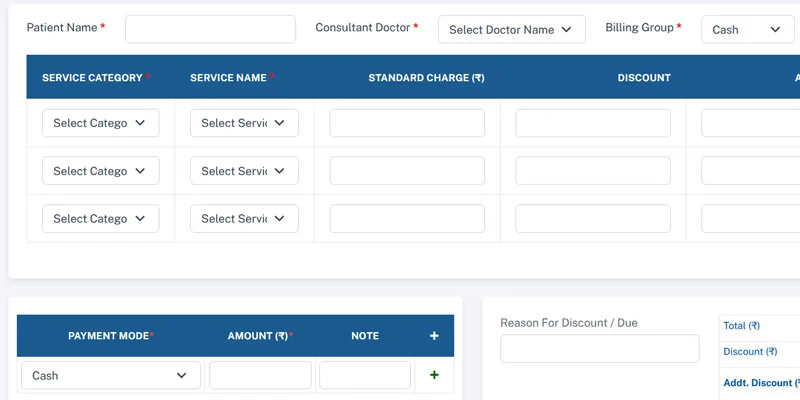The width and height of the screenshot is (800, 400).
Task: Click the NOTE column header
Action: coord(365,336)
